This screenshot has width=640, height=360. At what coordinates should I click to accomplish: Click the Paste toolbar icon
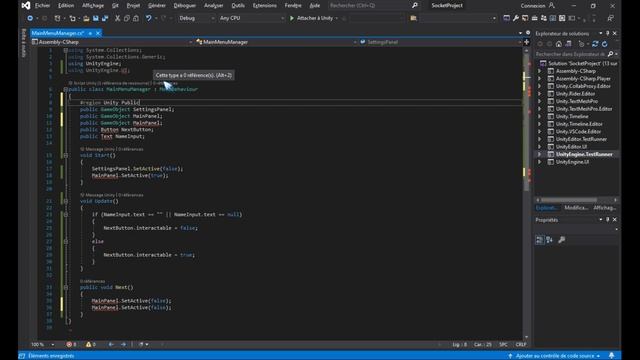point(136,18)
